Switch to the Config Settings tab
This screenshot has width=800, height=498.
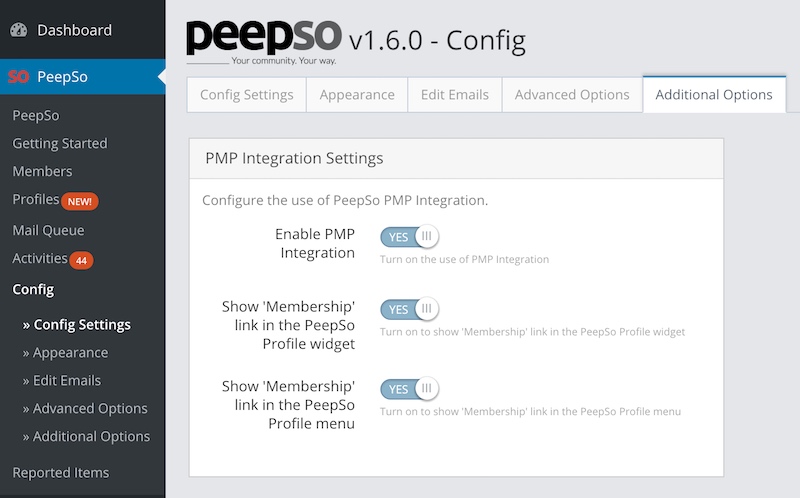(246, 95)
